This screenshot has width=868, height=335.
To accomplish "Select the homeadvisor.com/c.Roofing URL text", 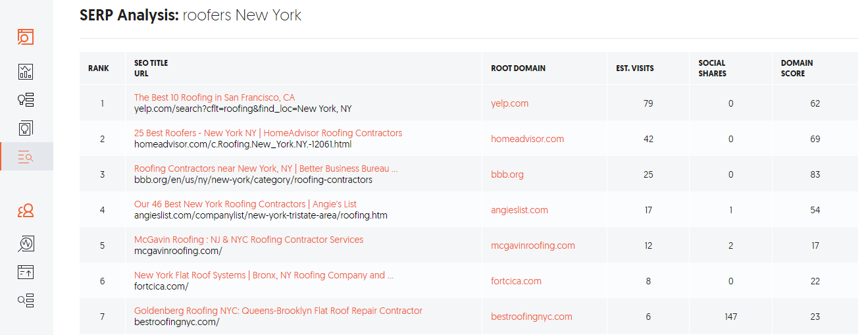I will 243,144.
